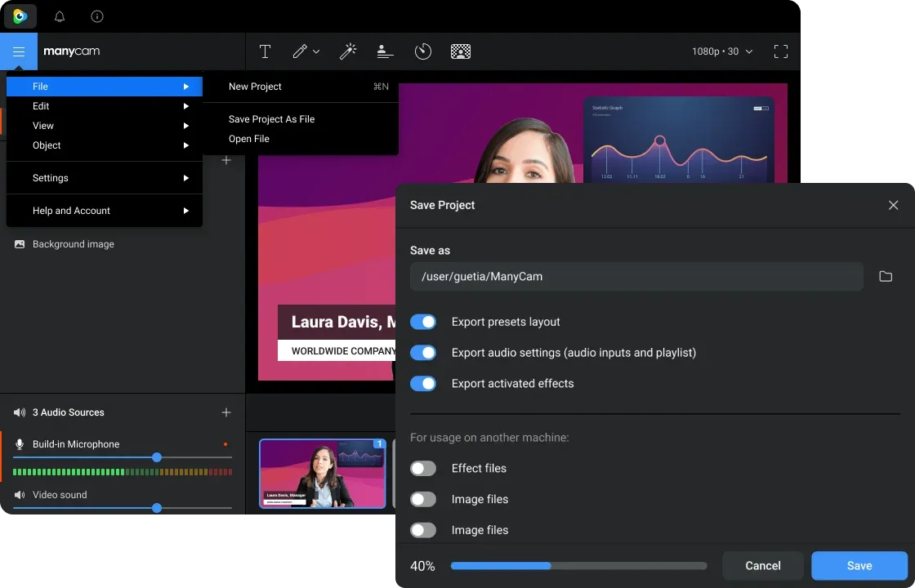Cancel the Save Project dialog
The height and width of the screenshot is (588, 915).
click(762, 566)
